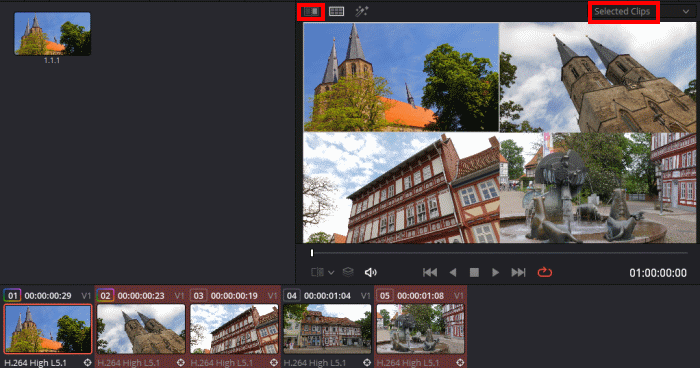Click the 00:00:00:29 clip timecode
The image size is (700, 368).
[48, 296]
